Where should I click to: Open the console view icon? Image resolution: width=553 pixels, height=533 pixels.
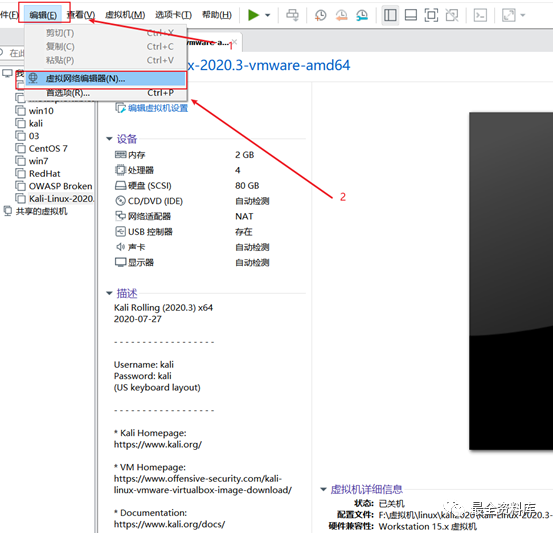[480, 15]
